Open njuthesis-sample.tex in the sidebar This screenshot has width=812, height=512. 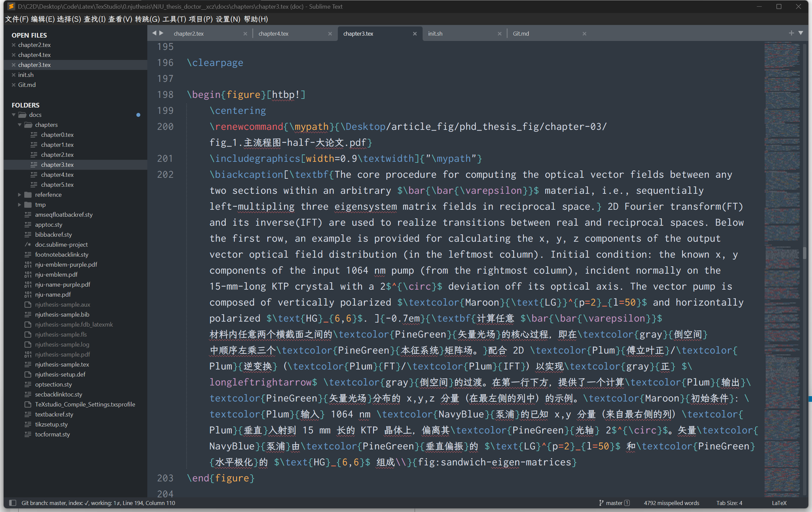62,365
